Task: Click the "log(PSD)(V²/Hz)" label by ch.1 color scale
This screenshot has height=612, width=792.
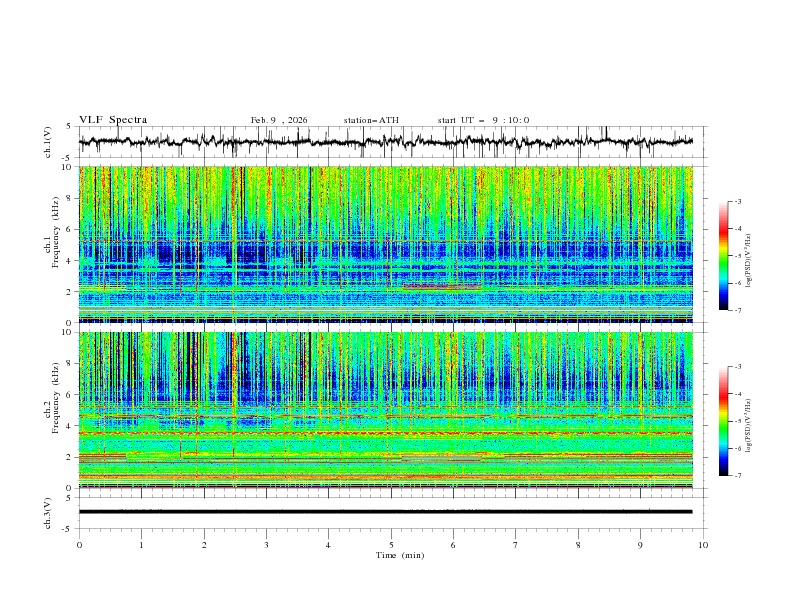Action: coord(748,261)
